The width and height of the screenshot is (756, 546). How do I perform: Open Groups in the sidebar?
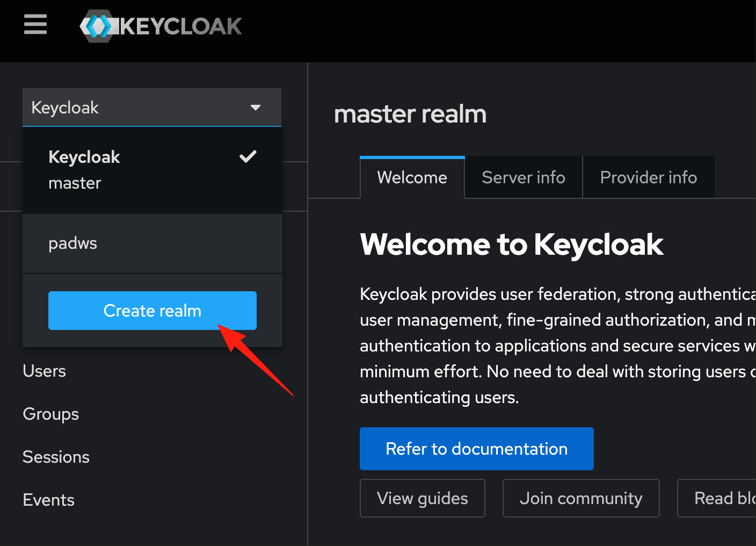pos(51,414)
